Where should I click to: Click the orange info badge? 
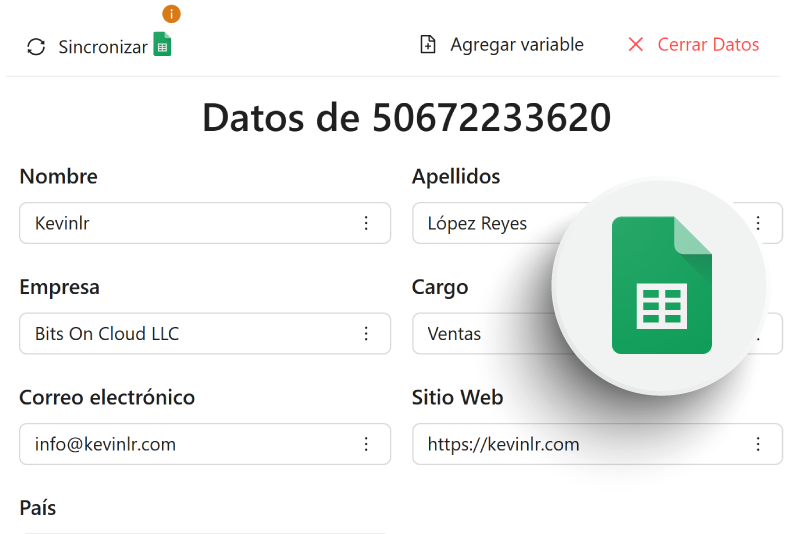pos(171,14)
